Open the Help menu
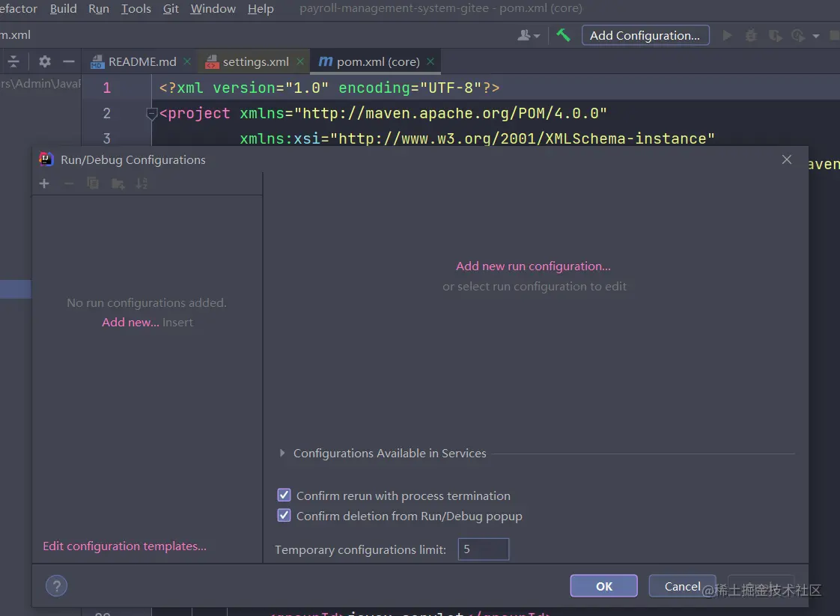 [261, 8]
